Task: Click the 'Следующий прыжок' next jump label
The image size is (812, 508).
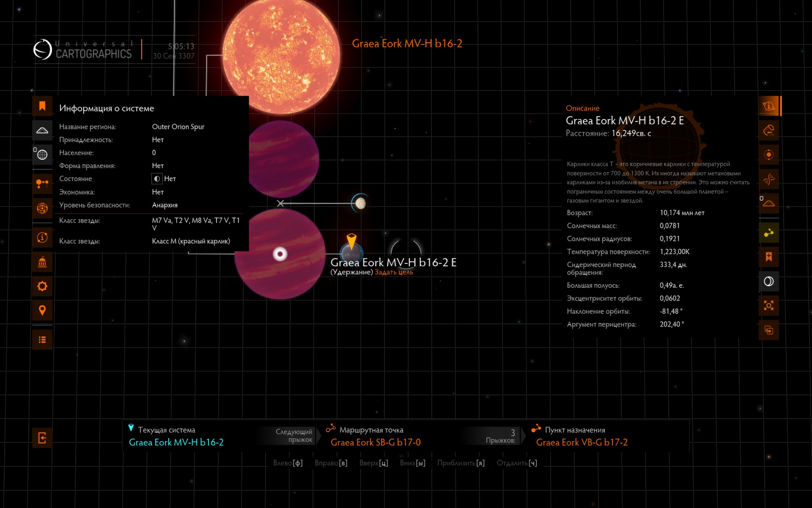Action: coord(294,436)
